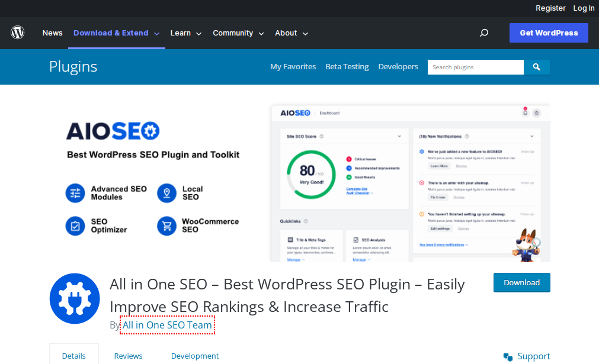Click the WooCommerce SEO cart icon
This screenshot has width=599, height=364.
pyautogui.click(x=166, y=226)
